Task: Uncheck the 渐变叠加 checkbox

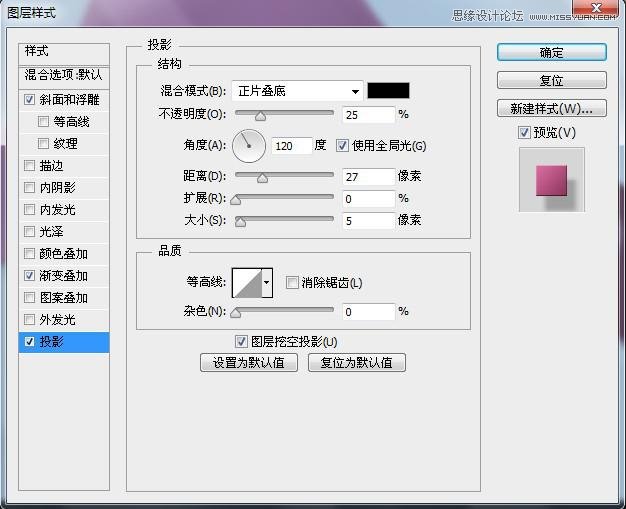Action: pyautogui.click(x=29, y=275)
